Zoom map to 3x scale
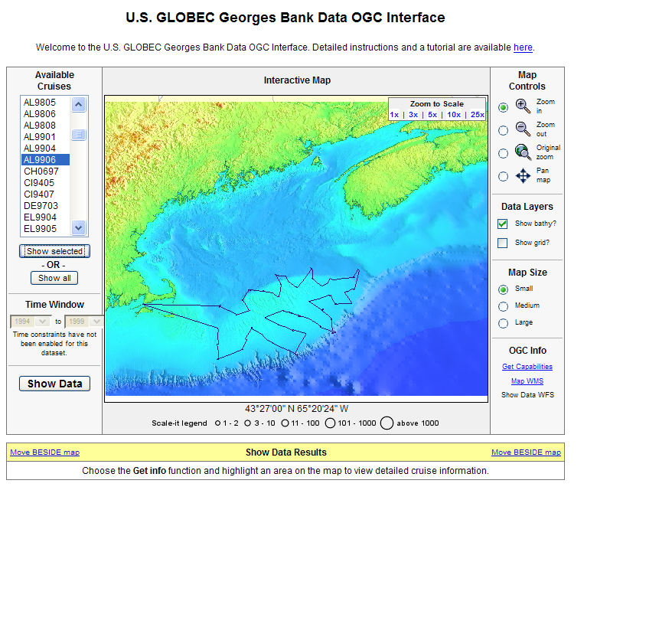This screenshot has height=624, width=672. pyautogui.click(x=413, y=115)
